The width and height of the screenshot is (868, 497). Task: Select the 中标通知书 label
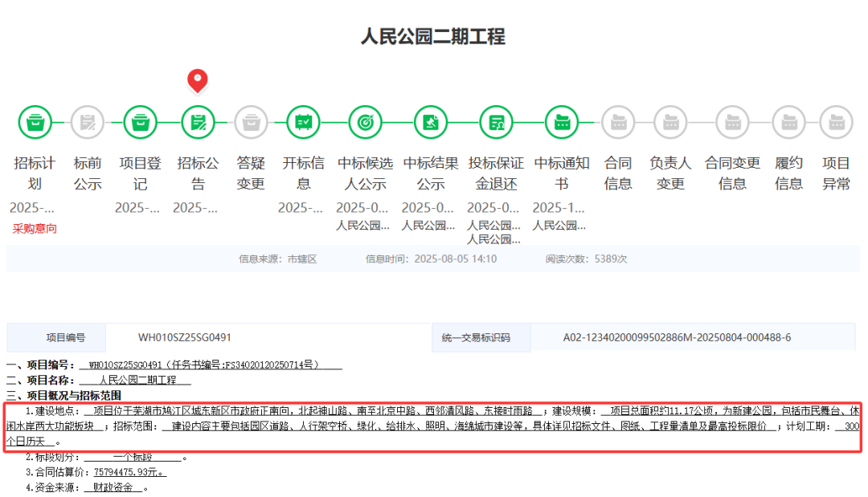562,173
